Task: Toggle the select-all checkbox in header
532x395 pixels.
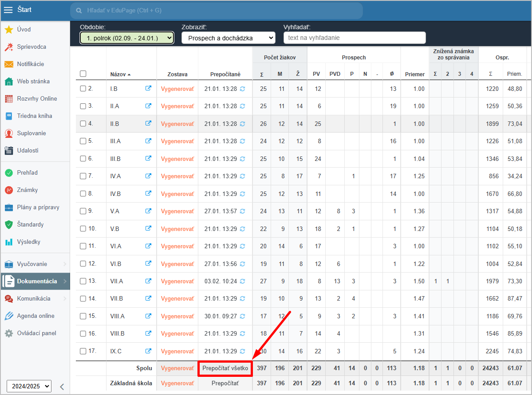Action: (83, 74)
